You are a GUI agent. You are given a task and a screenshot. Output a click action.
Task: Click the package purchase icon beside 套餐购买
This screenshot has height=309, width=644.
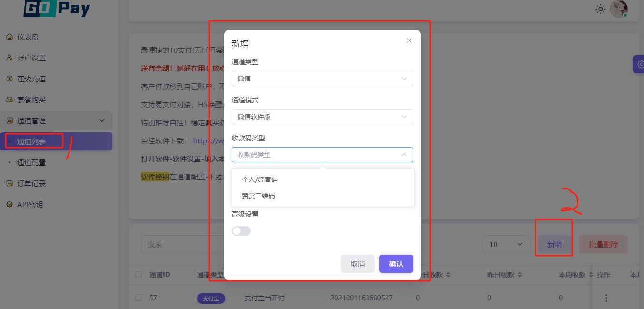(x=9, y=100)
